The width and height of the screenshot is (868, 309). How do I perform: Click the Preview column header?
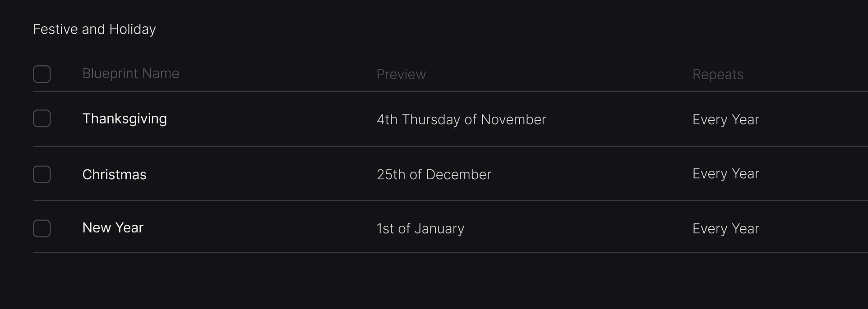click(401, 74)
